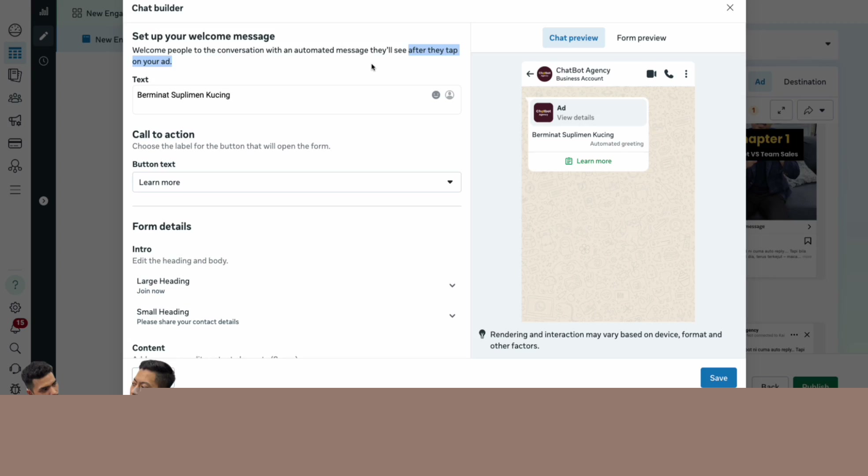The width and height of the screenshot is (868, 476).
Task: Open the megaphone advertising icon in sidebar
Action: (15, 120)
